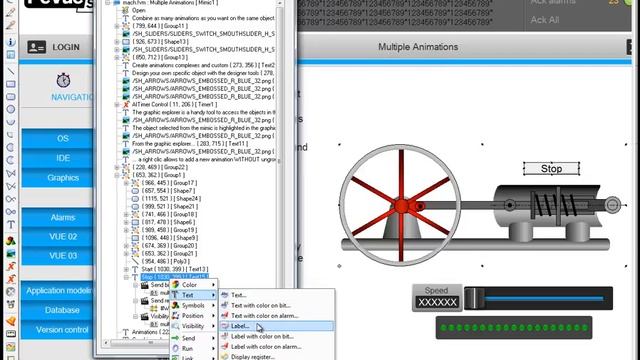Click the Stop button above the engine
This screenshot has height=360, width=640.
point(551,169)
